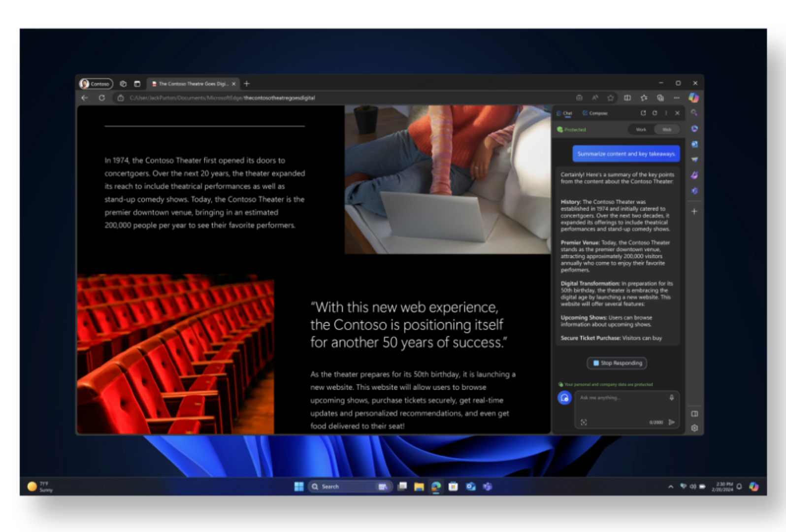Switch to the Compose tab
Image resolution: width=786 pixels, height=532 pixels.
tap(595, 113)
